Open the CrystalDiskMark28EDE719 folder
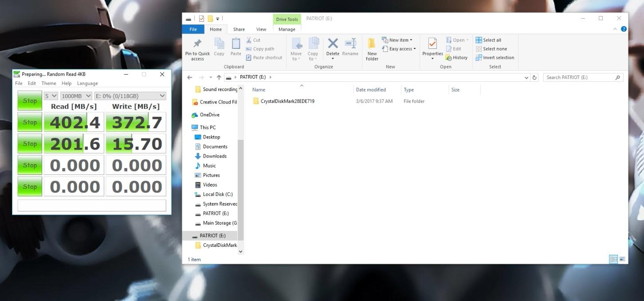This screenshot has height=301, width=644. click(x=287, y=101)
